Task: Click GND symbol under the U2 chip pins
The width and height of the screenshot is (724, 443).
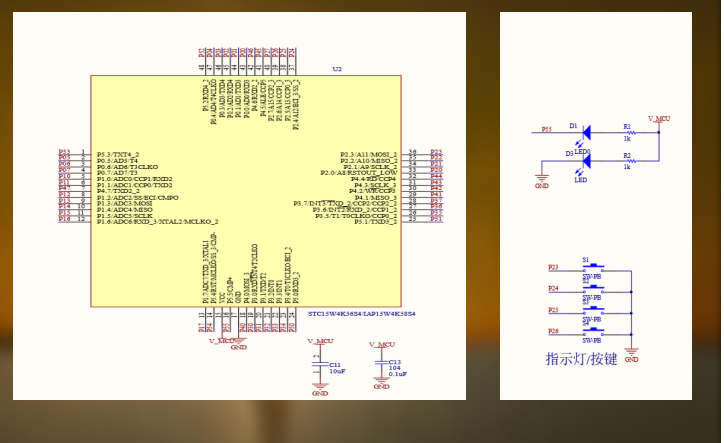Action: click(239, 344)
